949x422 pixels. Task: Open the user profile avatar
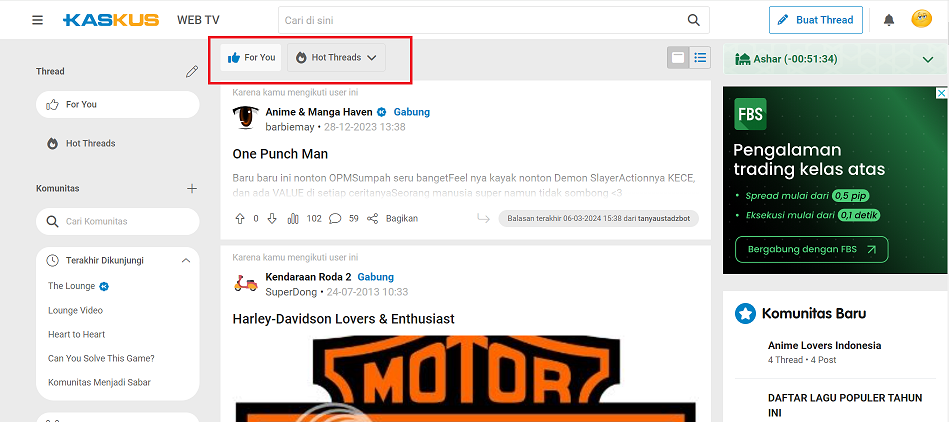click(921, 19)
